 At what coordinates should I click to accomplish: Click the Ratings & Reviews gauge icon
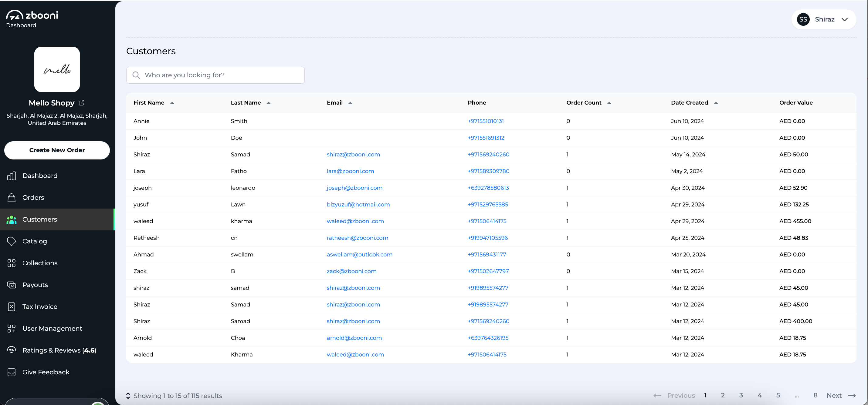click(x=12, y=350)
